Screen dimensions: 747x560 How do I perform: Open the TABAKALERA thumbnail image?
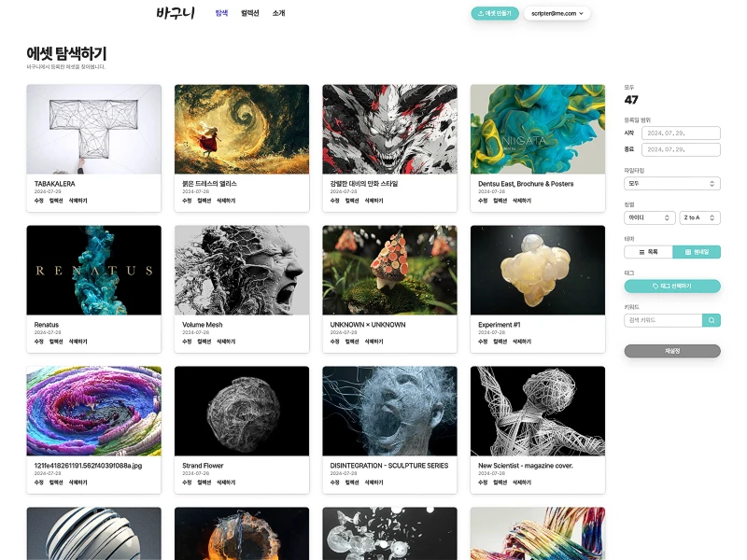[x=94, y=129]
